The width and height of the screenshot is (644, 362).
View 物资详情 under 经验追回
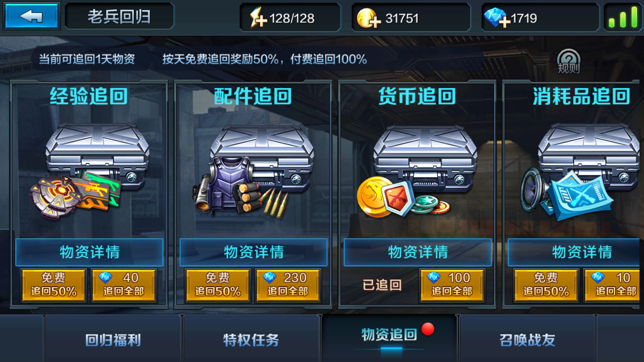tap(90, 252)
